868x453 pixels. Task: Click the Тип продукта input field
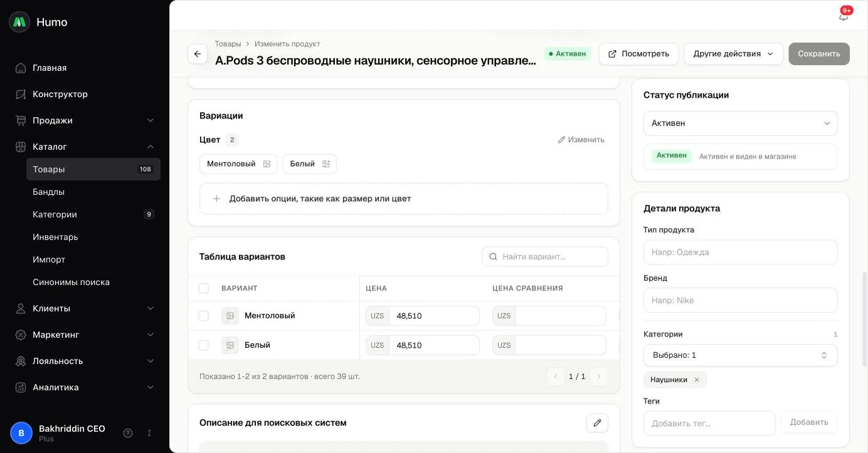(740, 252)
